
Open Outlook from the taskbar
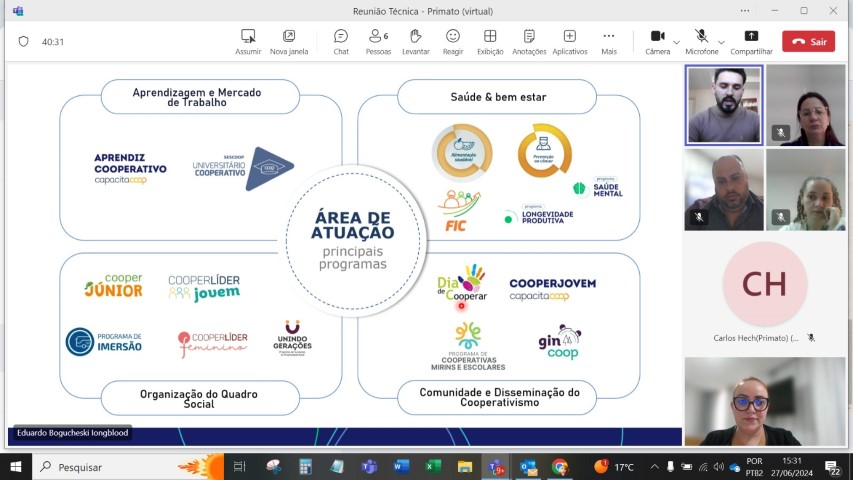[x=528, y=467]
